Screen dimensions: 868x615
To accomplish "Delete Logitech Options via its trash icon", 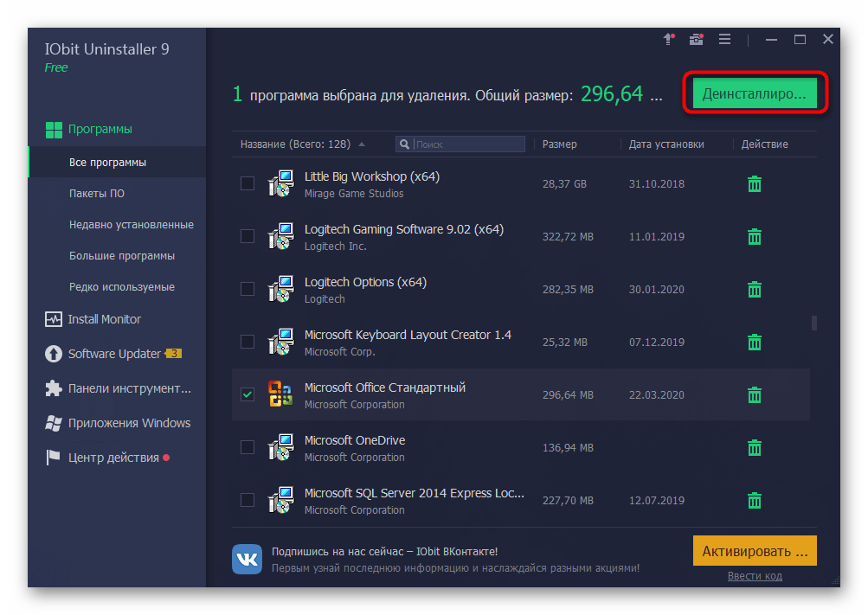I will click(x=755, y=289).
